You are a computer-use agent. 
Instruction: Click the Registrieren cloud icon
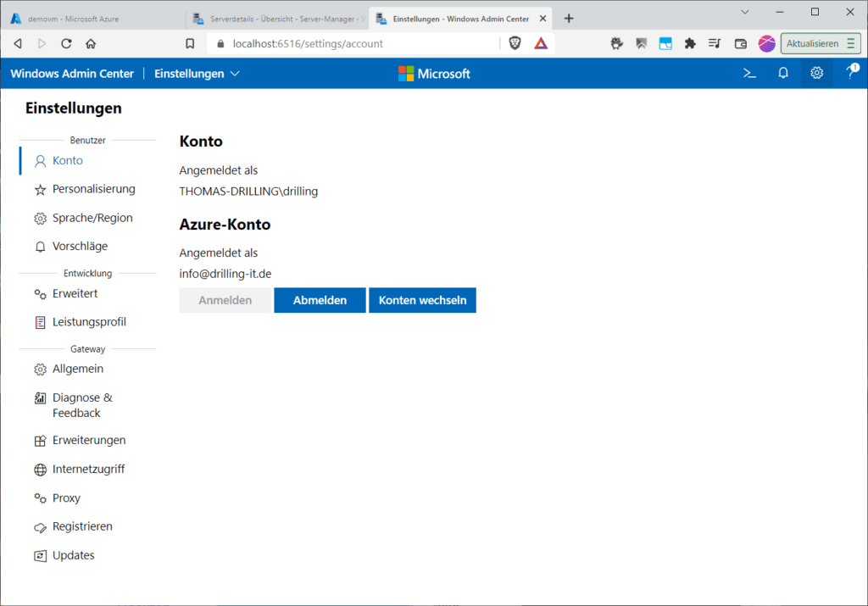coord(40,527)
